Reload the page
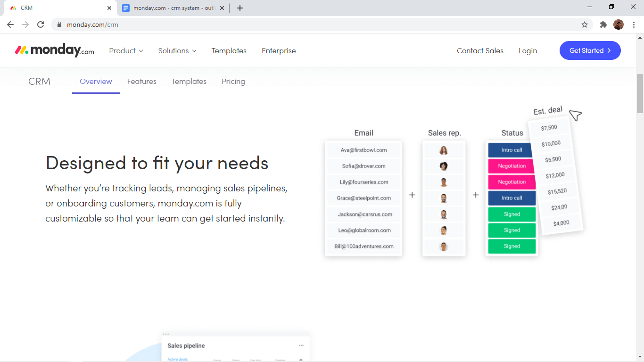Viewport: 644px width, 362px height. pos(41,25)
